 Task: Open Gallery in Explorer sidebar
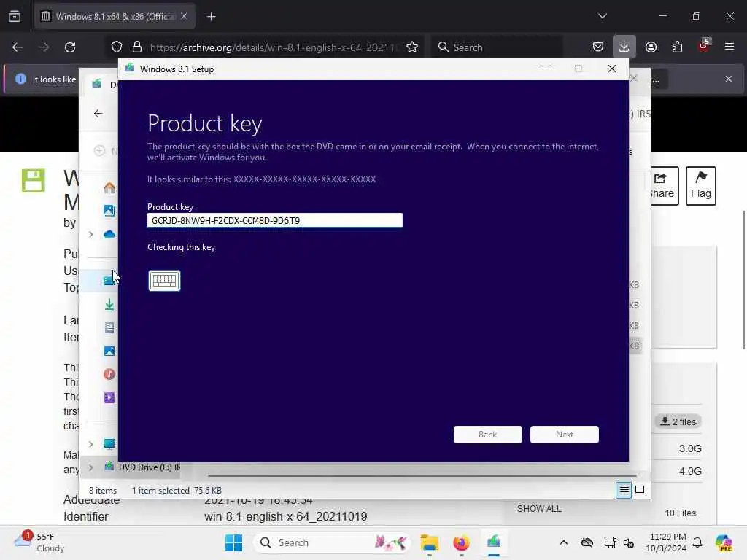[x=109, y=211]
